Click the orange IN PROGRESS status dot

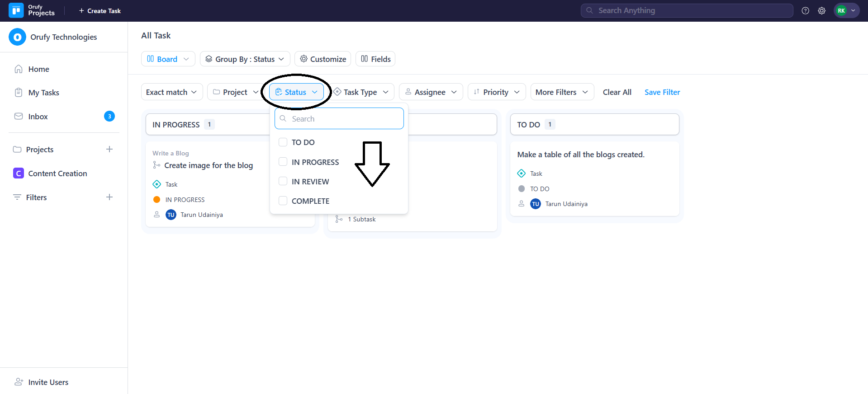pyautogui.click(x=157, y=200)
